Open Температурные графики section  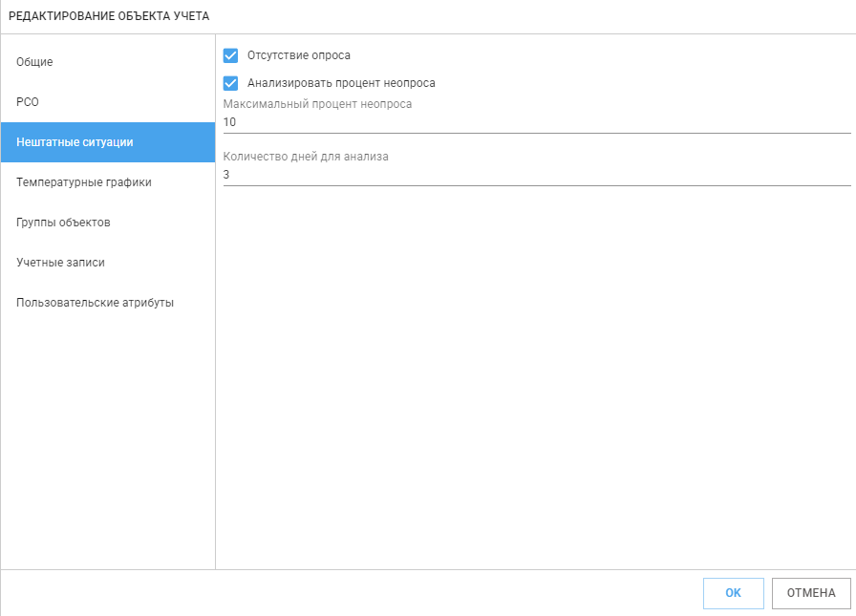pyautogui.click(x=108, y=182)
